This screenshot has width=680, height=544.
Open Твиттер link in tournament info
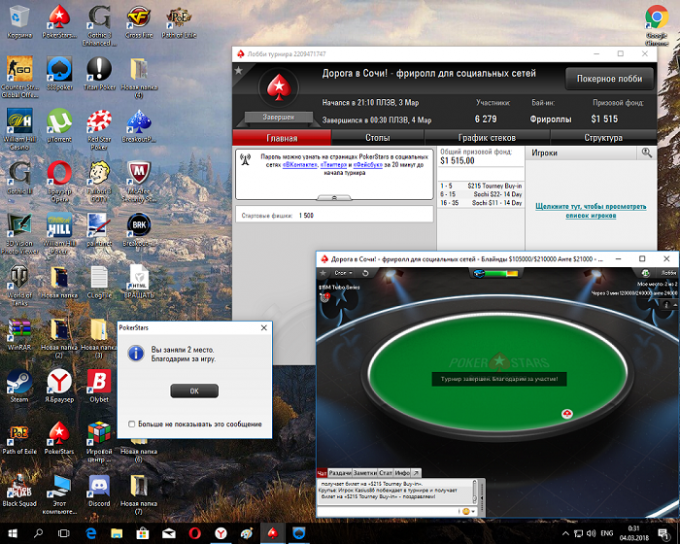[x=333, y=165]
